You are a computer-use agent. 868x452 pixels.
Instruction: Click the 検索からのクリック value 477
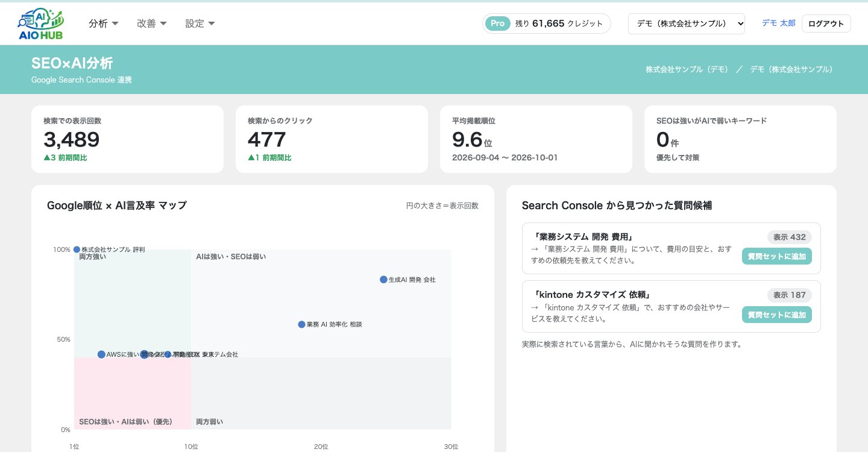[266, 140]
